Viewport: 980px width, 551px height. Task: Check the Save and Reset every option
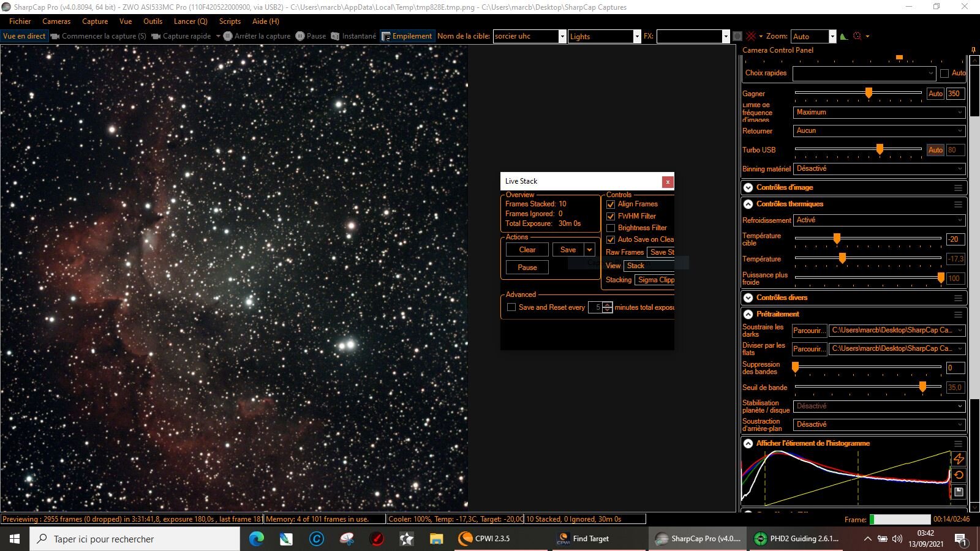point(511,307)
